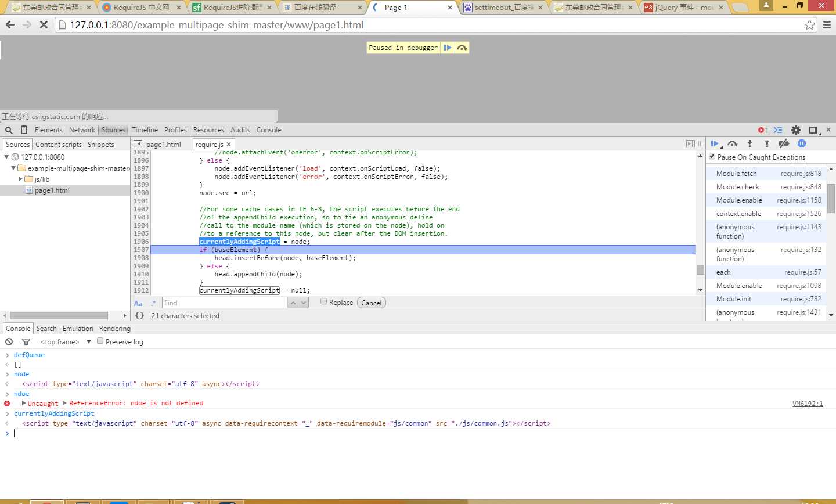This screenshot has width=836, height=504.
Task: Find the next search match
Action: point(304,303)
